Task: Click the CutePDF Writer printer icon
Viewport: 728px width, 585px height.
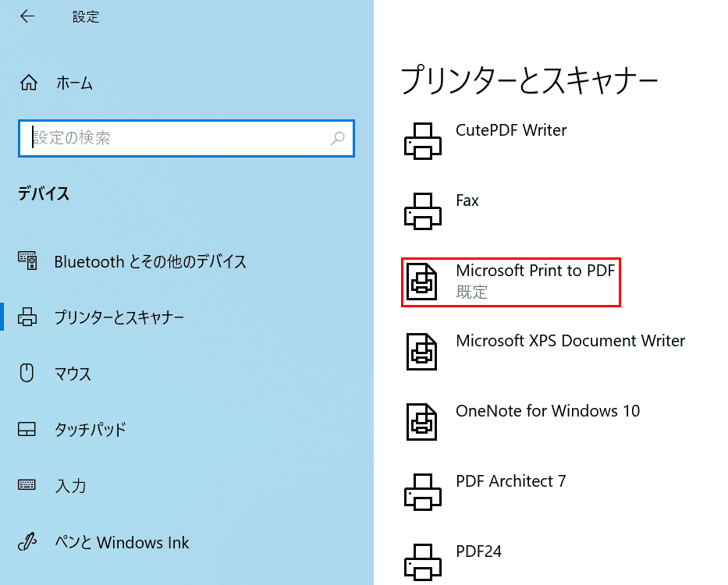Action: click(x=422, y=141)
